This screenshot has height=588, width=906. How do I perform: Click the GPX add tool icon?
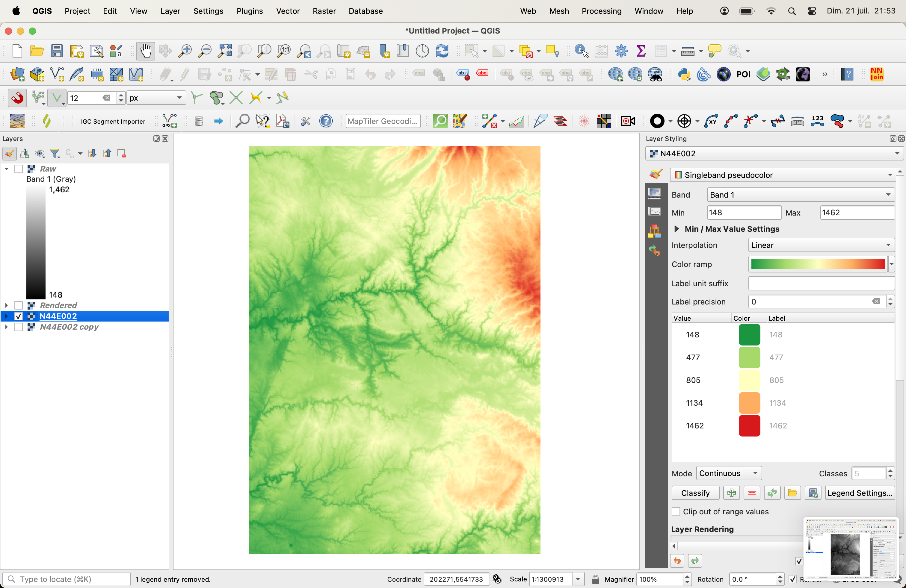coord(169,121)
